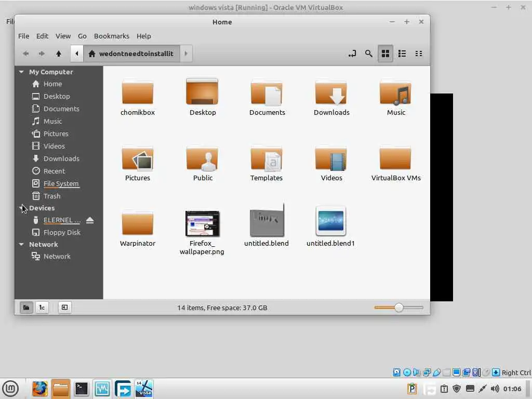The width and height of the screenshot is (532, 399).
Task: Click the path bar left scroll arrow
Action: (x=77, y=54)
